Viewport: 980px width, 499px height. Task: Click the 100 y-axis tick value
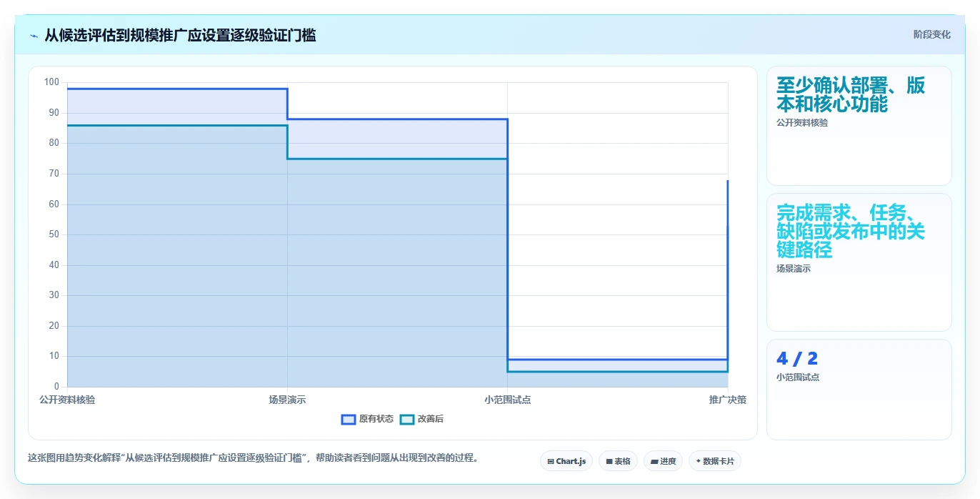click(51, 82)
